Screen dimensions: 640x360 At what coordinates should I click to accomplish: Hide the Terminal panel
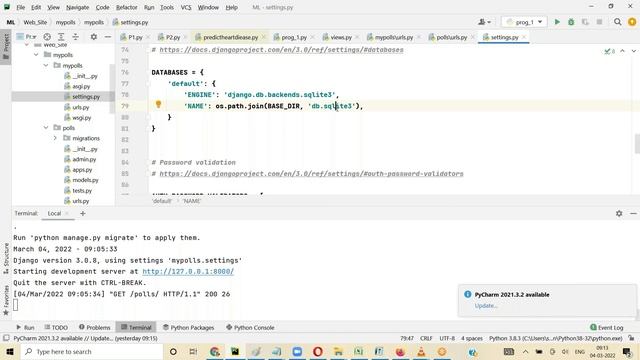point(633,213)
